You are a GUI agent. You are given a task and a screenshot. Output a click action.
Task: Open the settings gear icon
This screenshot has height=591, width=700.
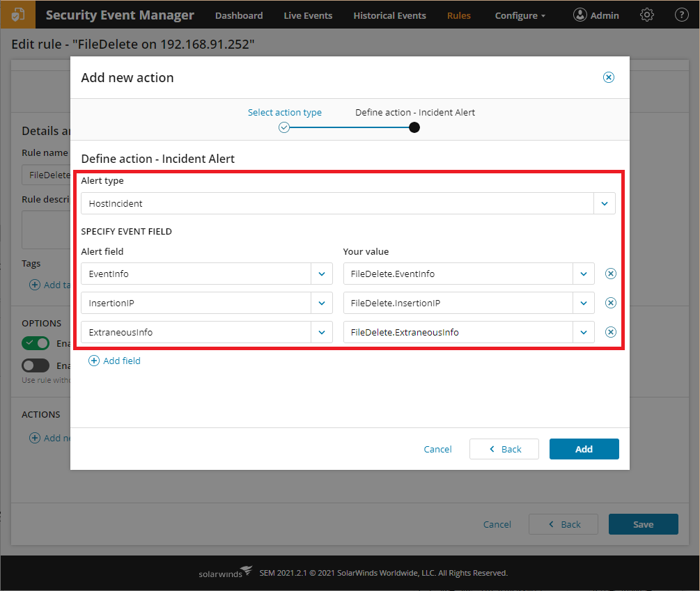tap(647, 15)
